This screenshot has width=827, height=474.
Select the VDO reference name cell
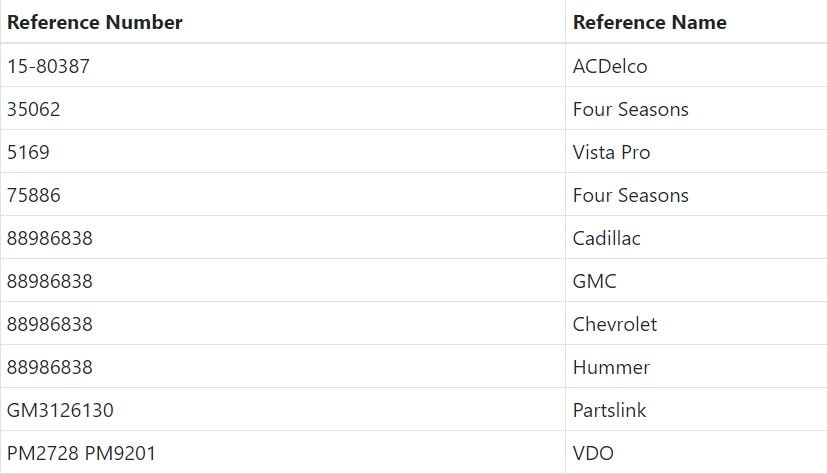(x=593, y=453)
